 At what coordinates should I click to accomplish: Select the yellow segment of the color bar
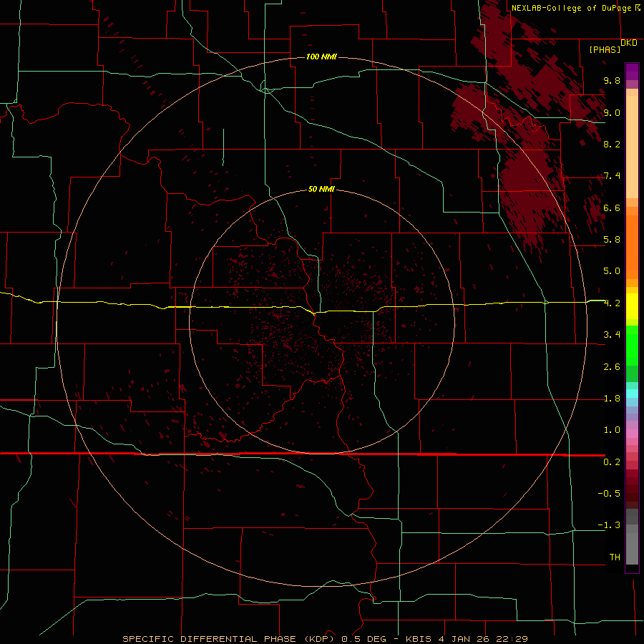click(x=632, y=306)
